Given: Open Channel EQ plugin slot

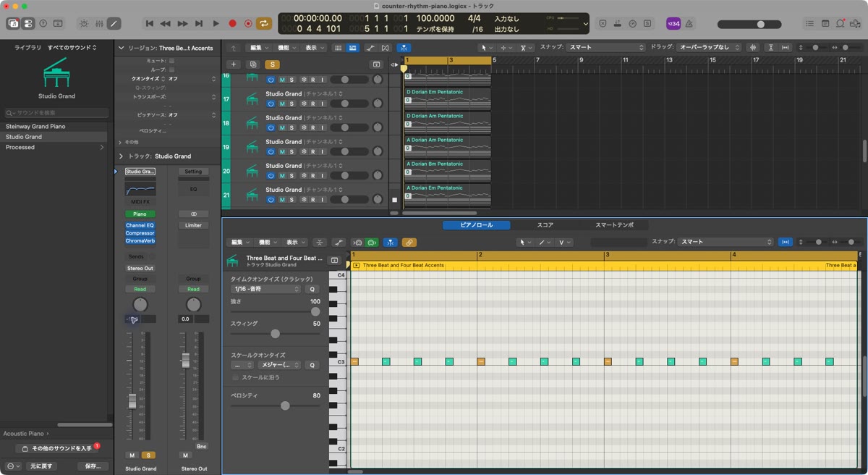Looking at the screenshot, I should 140,225.
